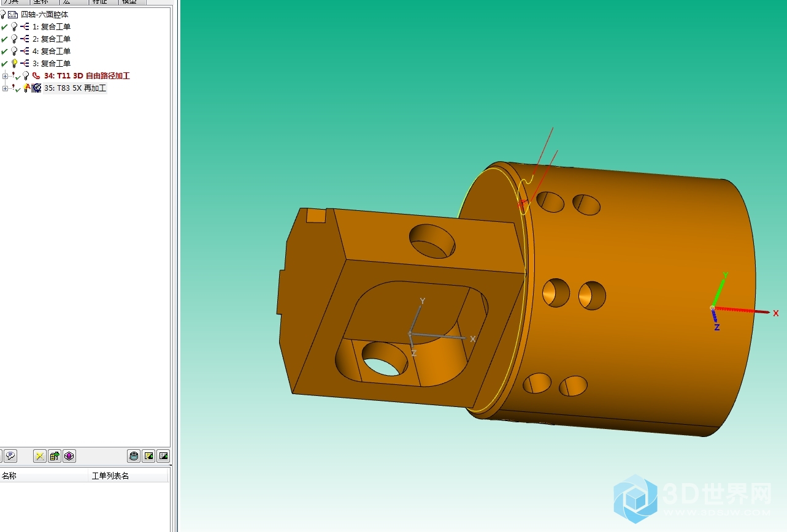Viewport: 787px width, 532px height.
Task: Toggle light bulb of 2: 复合工单
Action: [14, 39]
